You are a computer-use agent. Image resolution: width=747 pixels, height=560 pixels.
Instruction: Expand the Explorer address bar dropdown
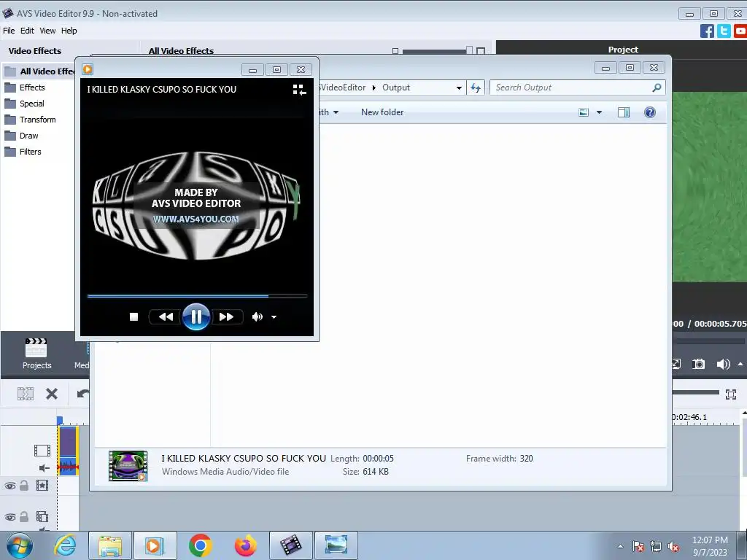click(x=459, y=87)
